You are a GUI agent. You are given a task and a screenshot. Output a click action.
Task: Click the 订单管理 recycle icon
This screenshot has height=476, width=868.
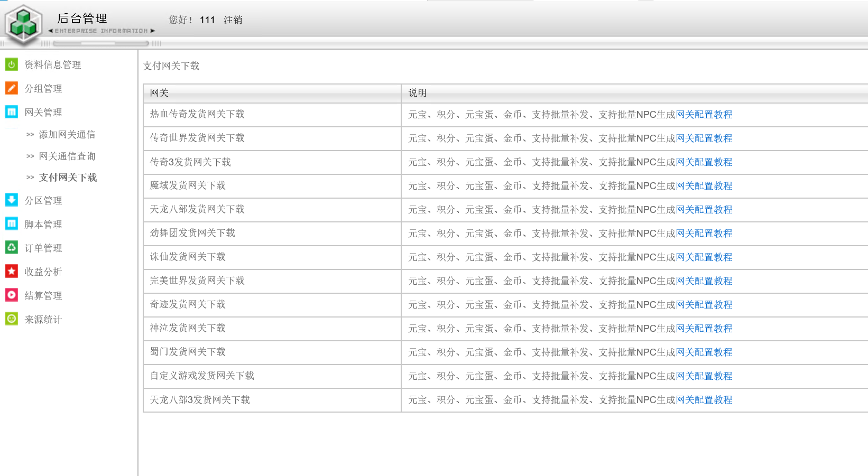click(x=11, y=247)
